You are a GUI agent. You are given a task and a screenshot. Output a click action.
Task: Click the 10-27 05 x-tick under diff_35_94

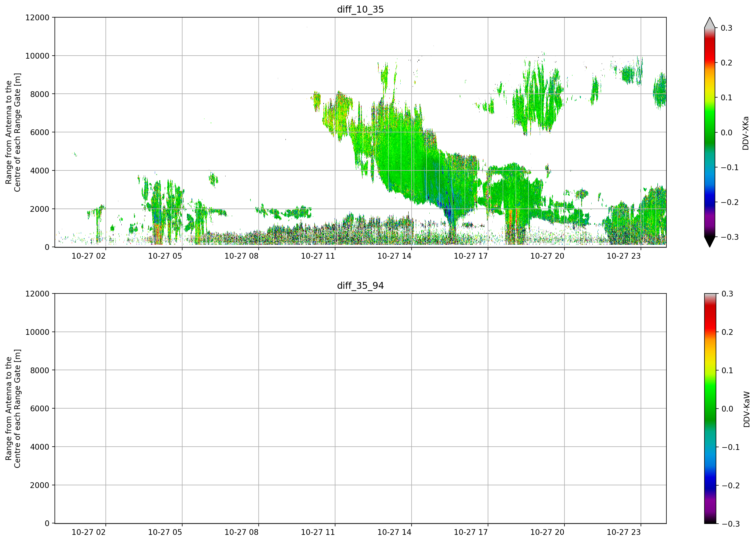[x=165, y=532]
